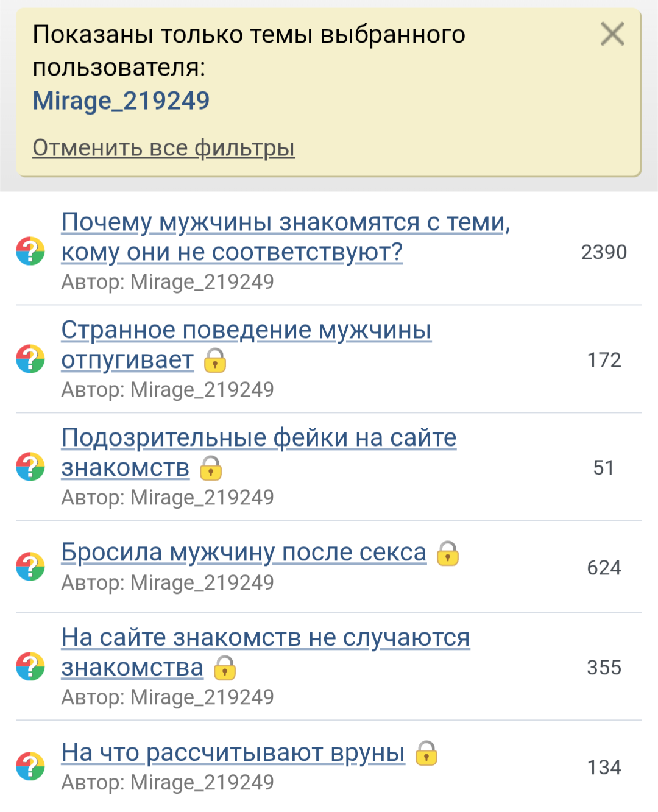Click the 2390 reply count
Viewport: 658px width, 812px height.
(604, 252)
